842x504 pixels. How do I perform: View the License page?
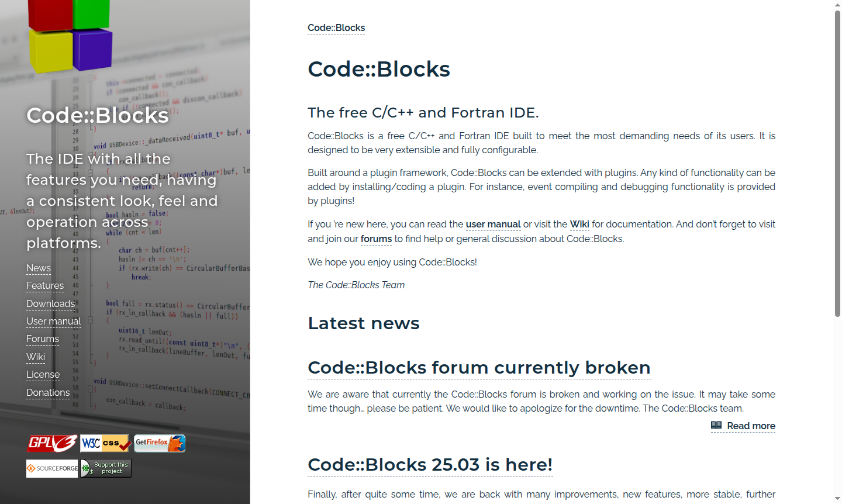pos(43,375)
